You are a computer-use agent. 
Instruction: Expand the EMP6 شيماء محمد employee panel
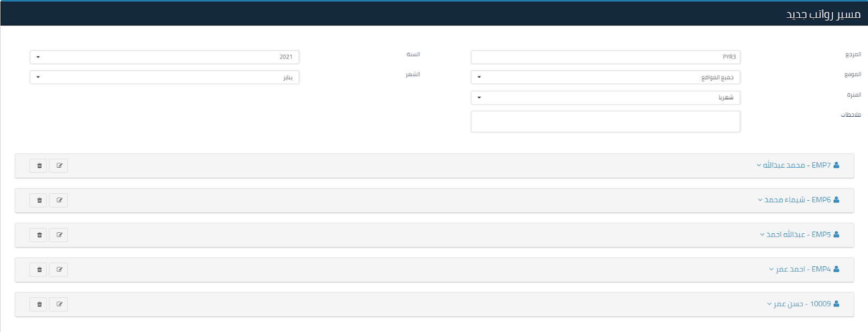[797, 200]
